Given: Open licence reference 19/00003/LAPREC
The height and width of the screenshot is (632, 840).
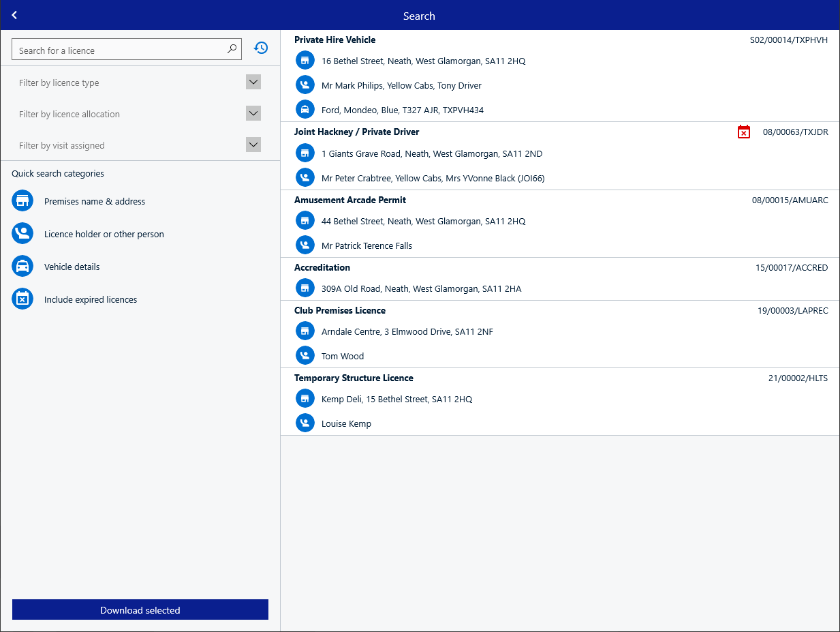Looking at the screenshot, I should 792,310.
